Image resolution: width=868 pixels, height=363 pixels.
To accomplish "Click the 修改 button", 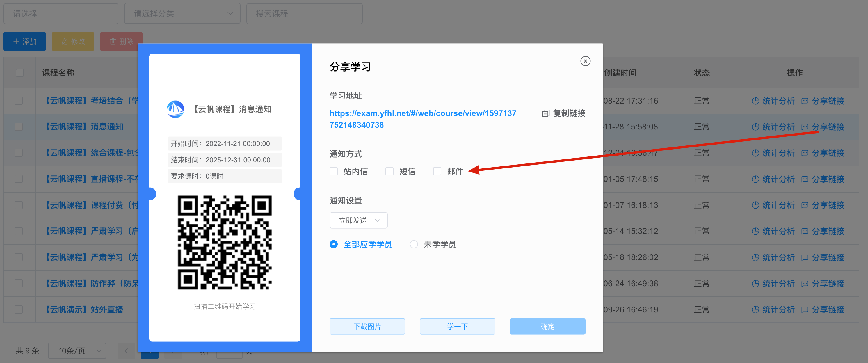I will (x=73, y=42).
